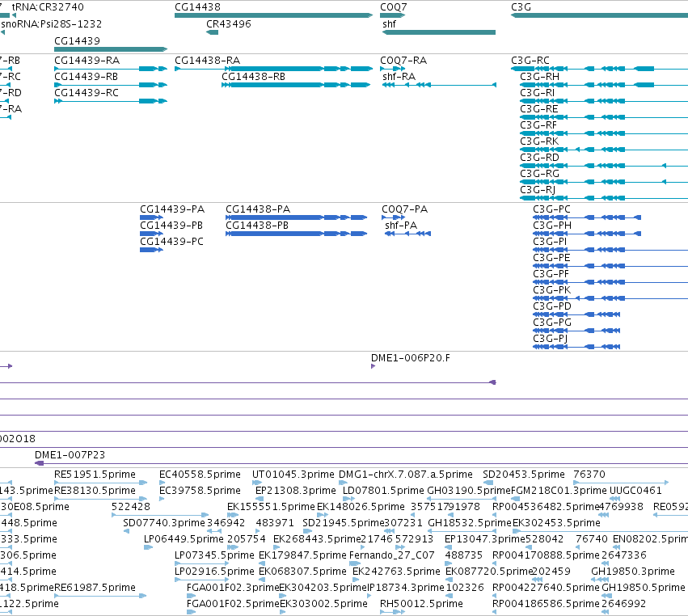Screen dimensions: 688x616
Task: Select the DME1-006P20.F BAC label
Action: point(410,357)
